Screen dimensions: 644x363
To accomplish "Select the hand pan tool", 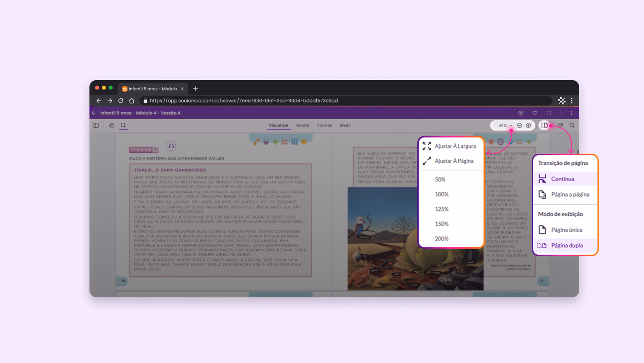I will pos(111,125).
